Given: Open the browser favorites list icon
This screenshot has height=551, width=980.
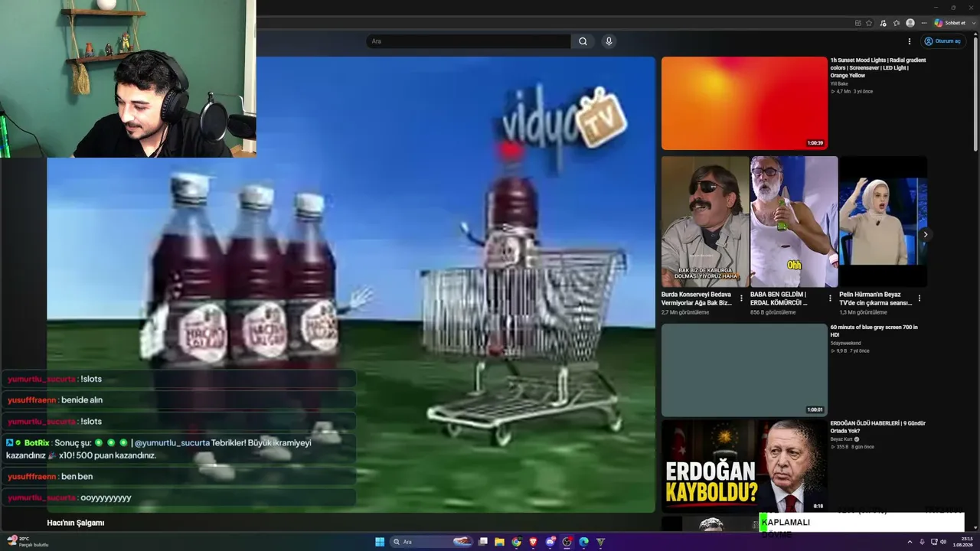Looking at the screenshot, I should 897,23.
